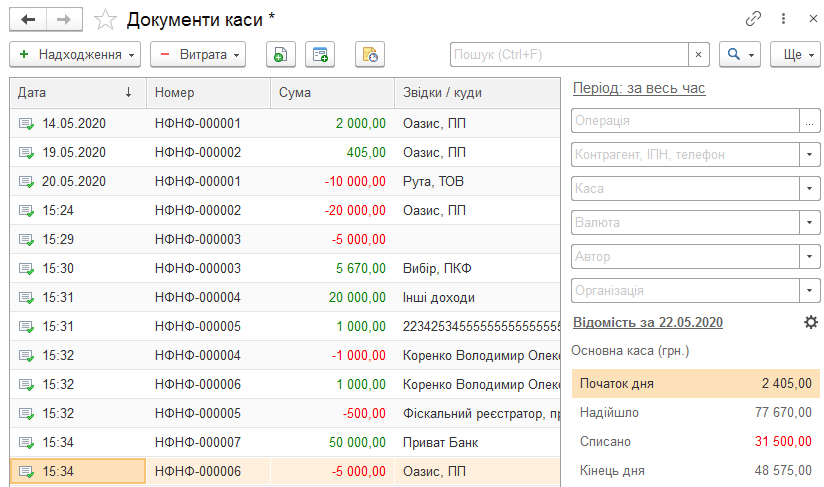Select the Початок дня row
This screenshot has height=487, width=824.
point(696,384)
